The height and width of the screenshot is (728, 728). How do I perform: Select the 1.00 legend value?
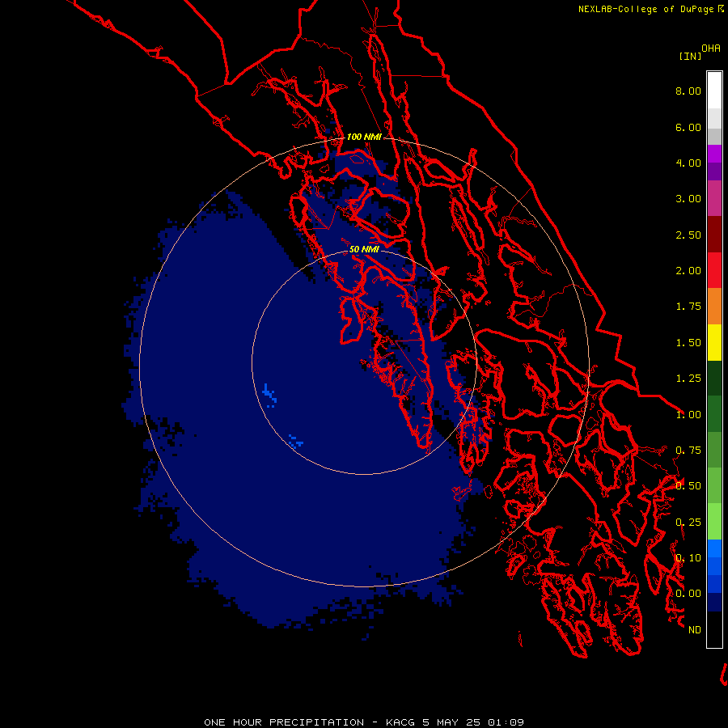pos(688,415)
